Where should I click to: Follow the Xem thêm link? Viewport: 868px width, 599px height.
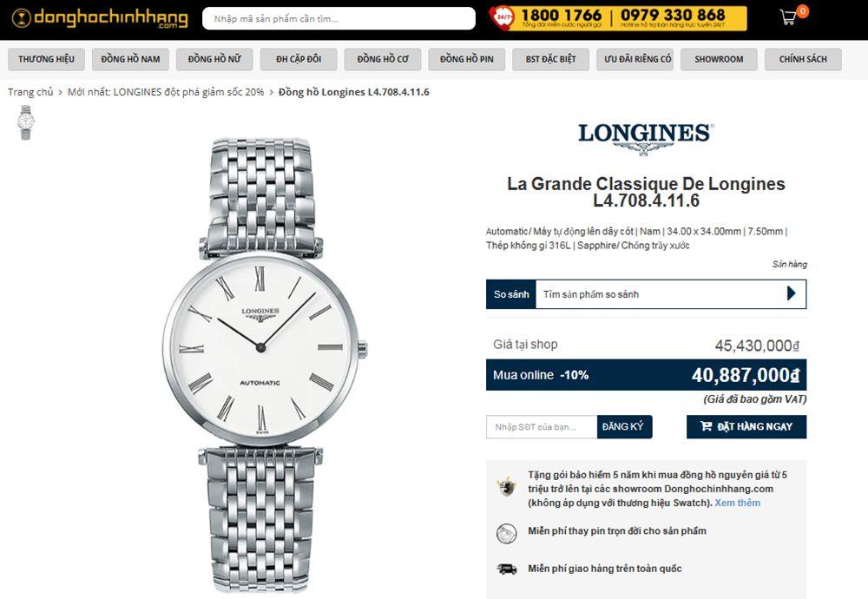pos(737,503)
